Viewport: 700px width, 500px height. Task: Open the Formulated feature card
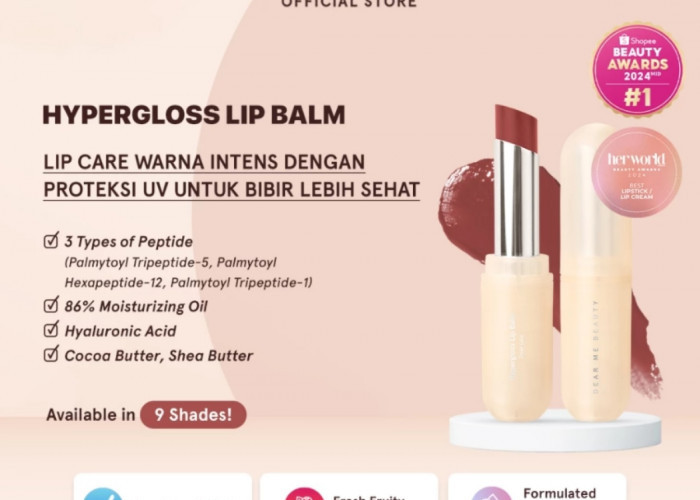[537, 487]
